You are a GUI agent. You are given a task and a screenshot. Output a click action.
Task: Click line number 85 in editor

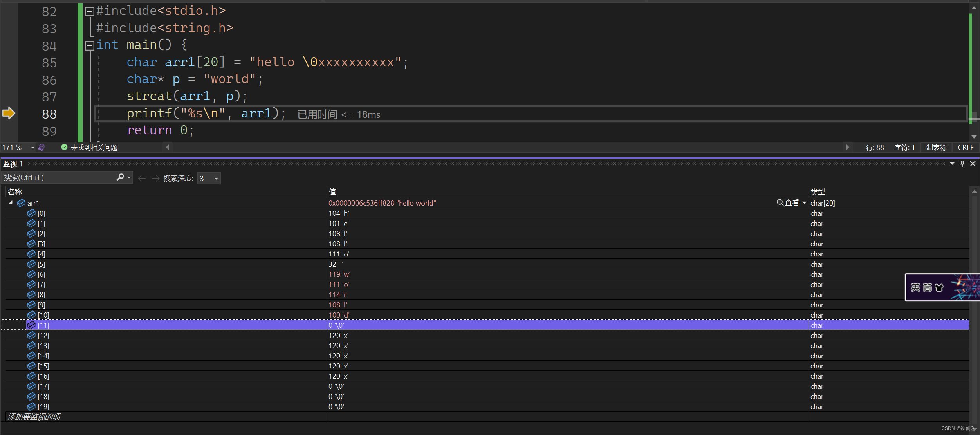(49, 63)
